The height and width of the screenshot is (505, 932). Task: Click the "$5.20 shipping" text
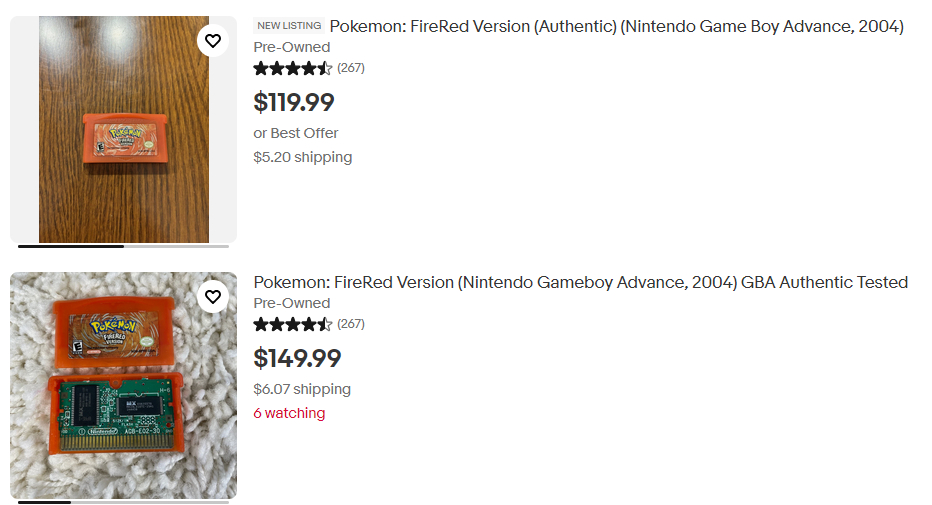302,157
